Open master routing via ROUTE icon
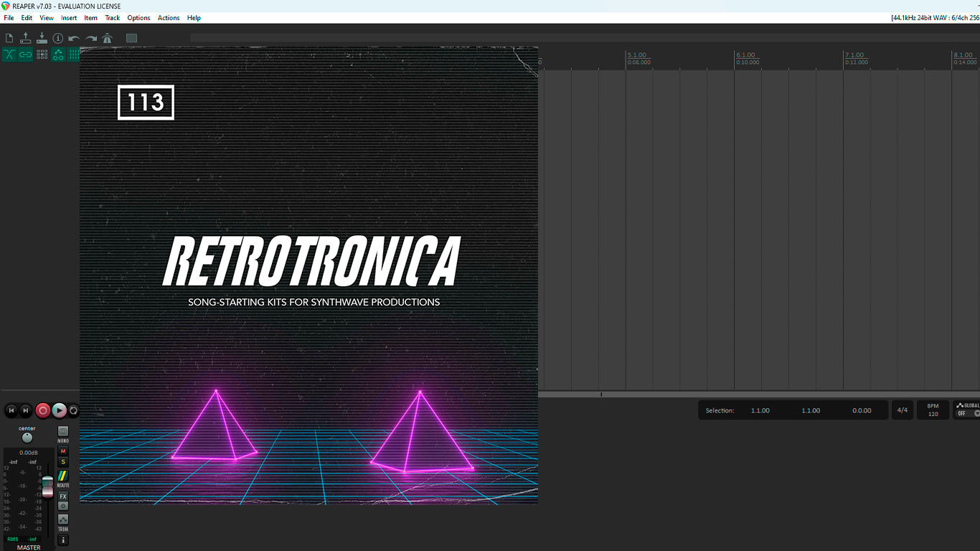Viewport: 980px width, 551px height. click(x=63, y=476)
